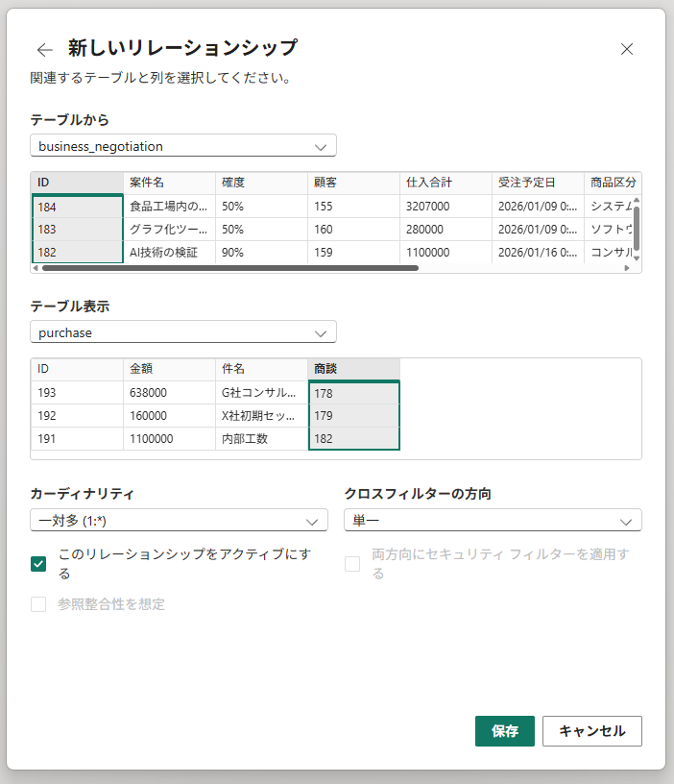Click the right scroll arrow of first table
Image resolution: width=674 pixels, height=784 pixels.
pos(627,268)
